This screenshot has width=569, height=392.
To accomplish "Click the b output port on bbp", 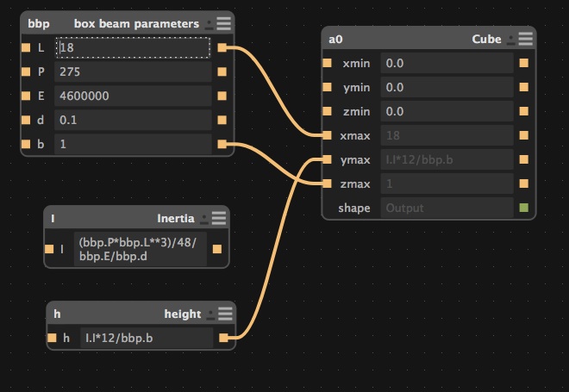I will (222, 145).
